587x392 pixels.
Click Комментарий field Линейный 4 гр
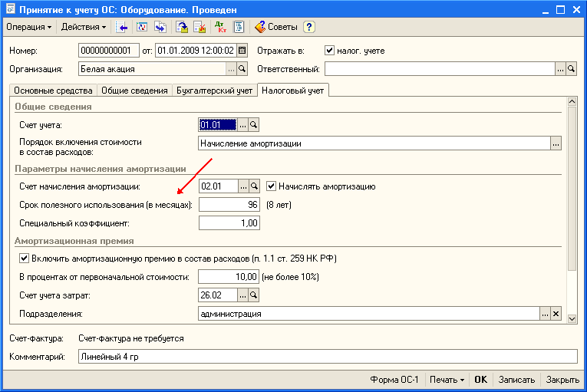(x=328, y=357)
